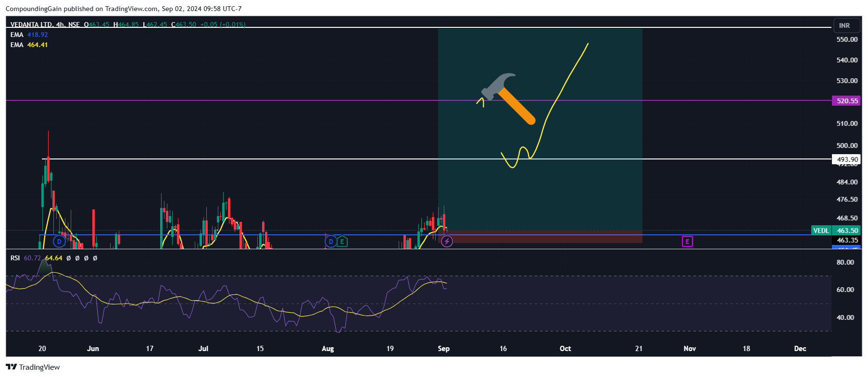Select the hammer sticker on the chart
The image size is (868, 377).
(508, 98)
